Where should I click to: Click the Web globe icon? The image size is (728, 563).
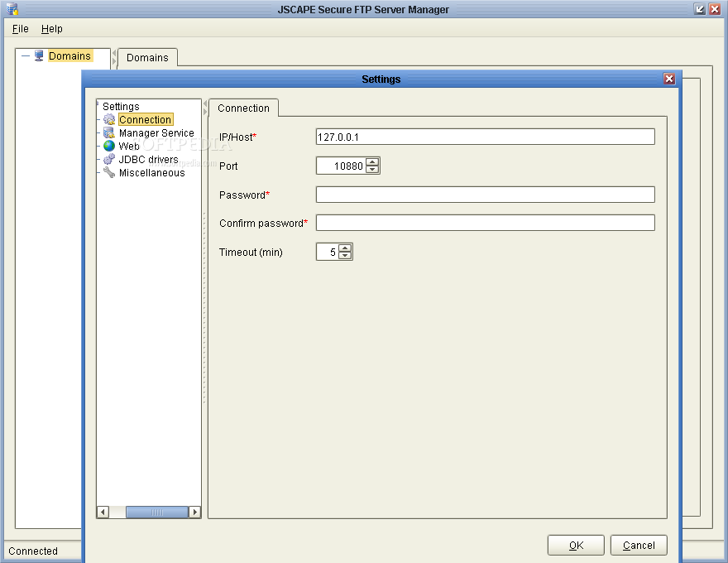pos(109,146)
